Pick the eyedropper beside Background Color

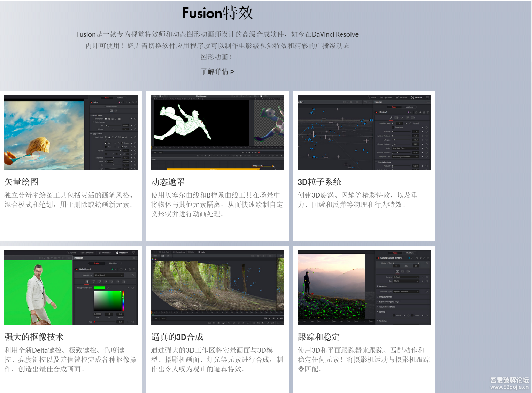(109, 288)
